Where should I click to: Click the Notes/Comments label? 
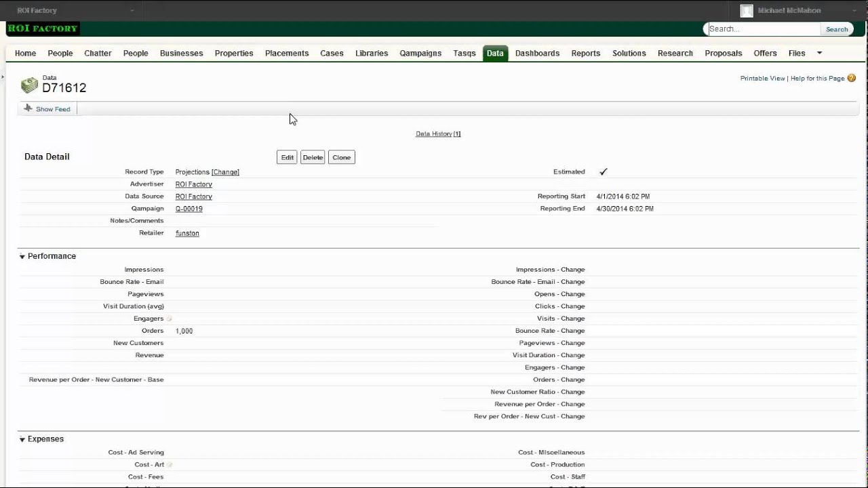pyautogui.click(x=137, y=221)
